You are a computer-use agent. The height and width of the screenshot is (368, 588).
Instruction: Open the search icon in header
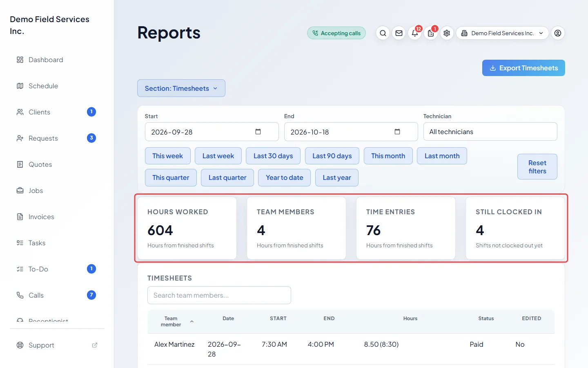point(383,33)
